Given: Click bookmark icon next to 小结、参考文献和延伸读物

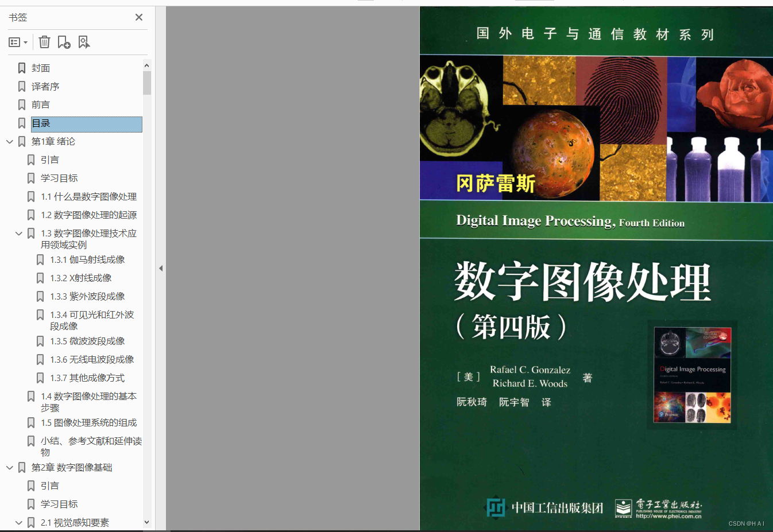Looking at the screenshot, I should tap(31, 441).
